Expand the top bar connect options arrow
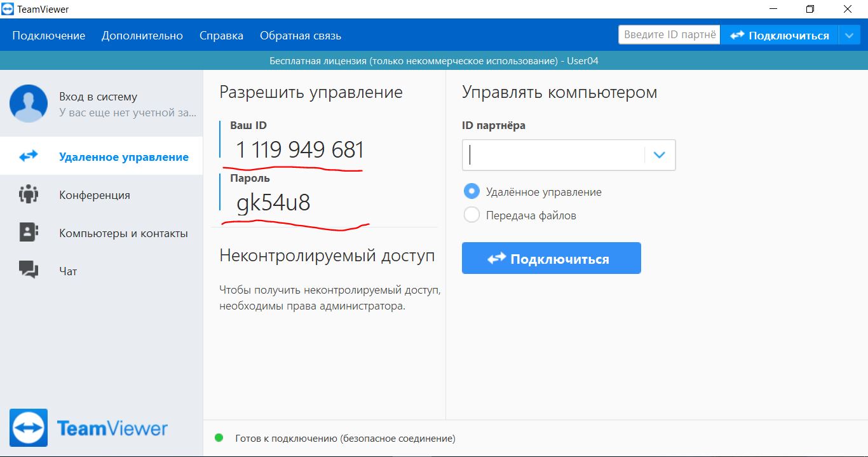Viewport: 868px width, 457px height. (x=850, y=35)
